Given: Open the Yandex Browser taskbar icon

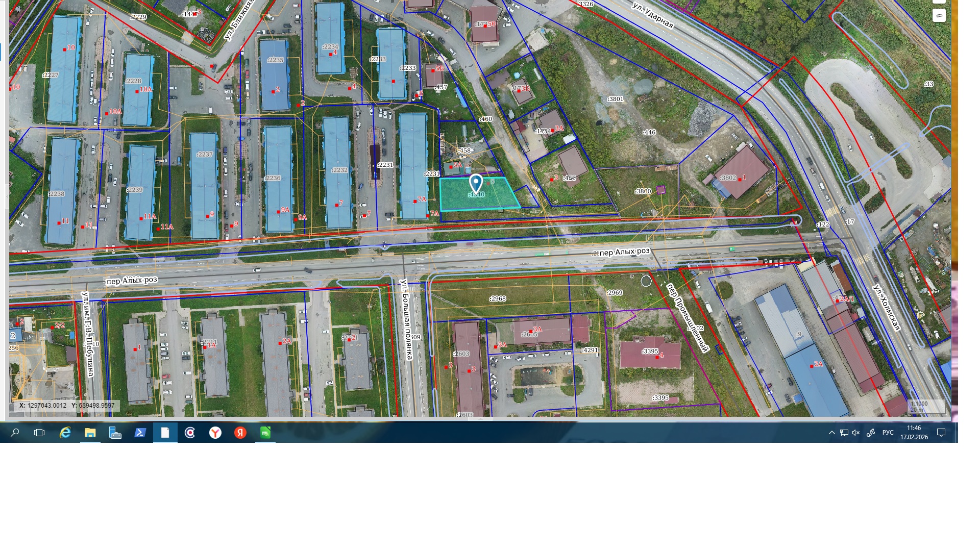Looking at the screenshot, I should [215, 433].
